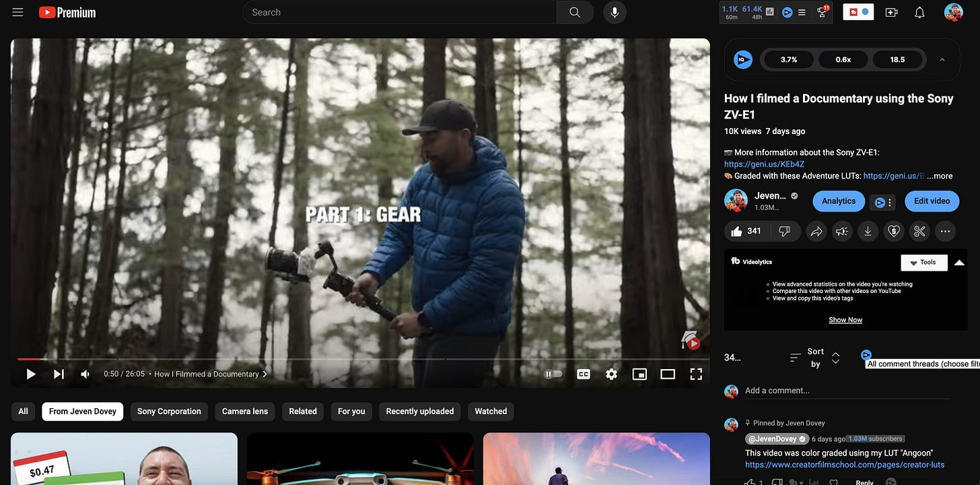Select the Watched chip
Image resolution: width=980 pixels, height=485 pixels.
491,412
